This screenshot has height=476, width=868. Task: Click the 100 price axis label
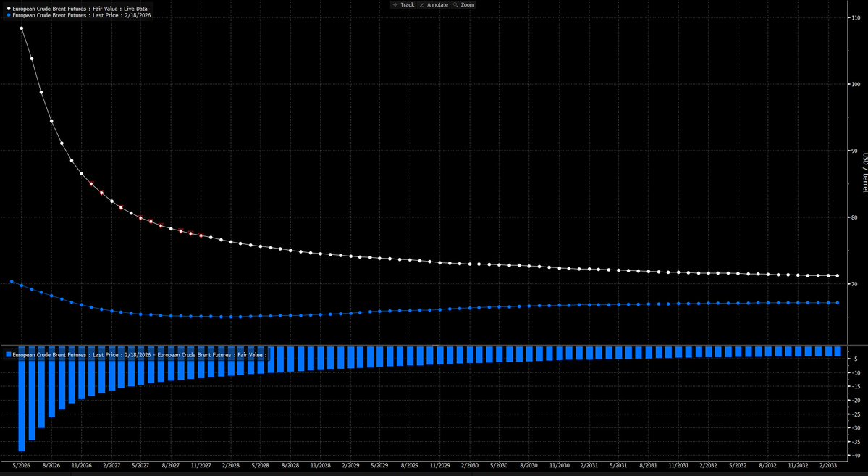[855, 84]
